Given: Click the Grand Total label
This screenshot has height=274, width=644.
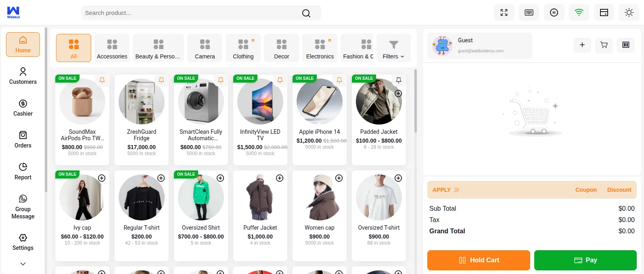Looking at the screenshot, I should pyautogui.click(x=447, y=231).
